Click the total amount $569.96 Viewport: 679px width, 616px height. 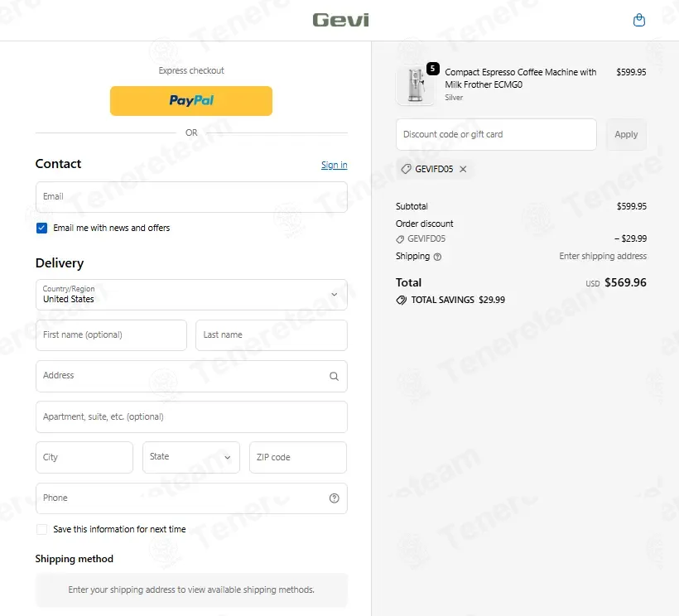(625, 282)
